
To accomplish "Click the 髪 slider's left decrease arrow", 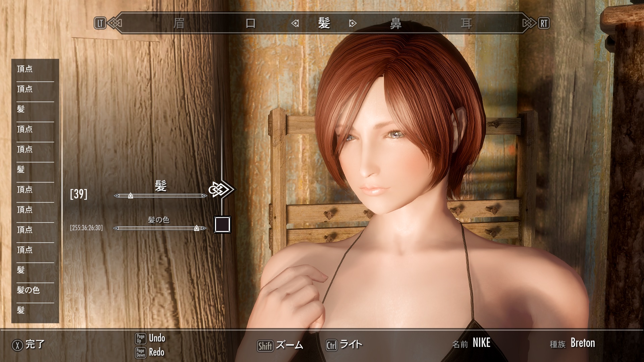I will tap(116, 196).
